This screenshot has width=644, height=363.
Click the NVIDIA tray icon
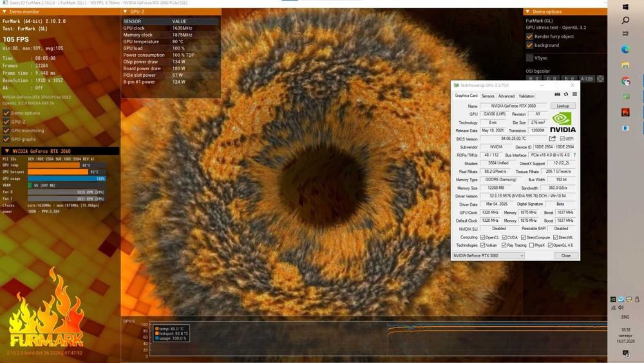(x=613, y=300)
